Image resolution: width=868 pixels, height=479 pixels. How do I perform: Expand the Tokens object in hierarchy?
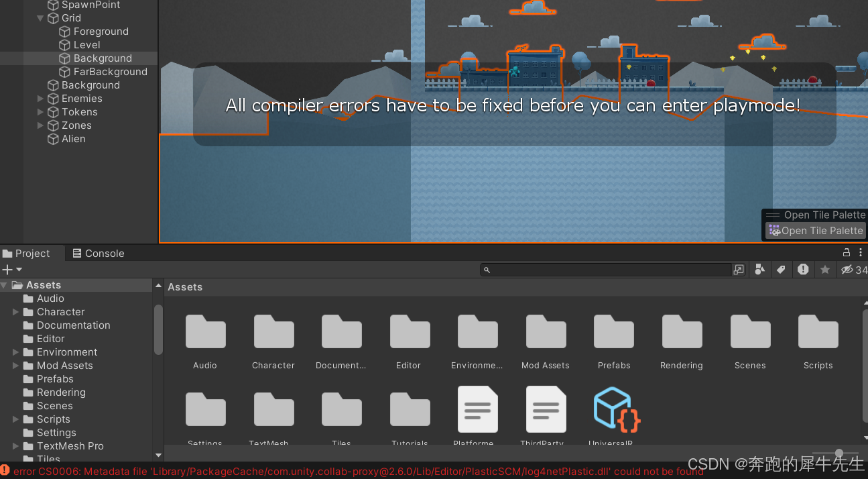click(x=41, y=112)
